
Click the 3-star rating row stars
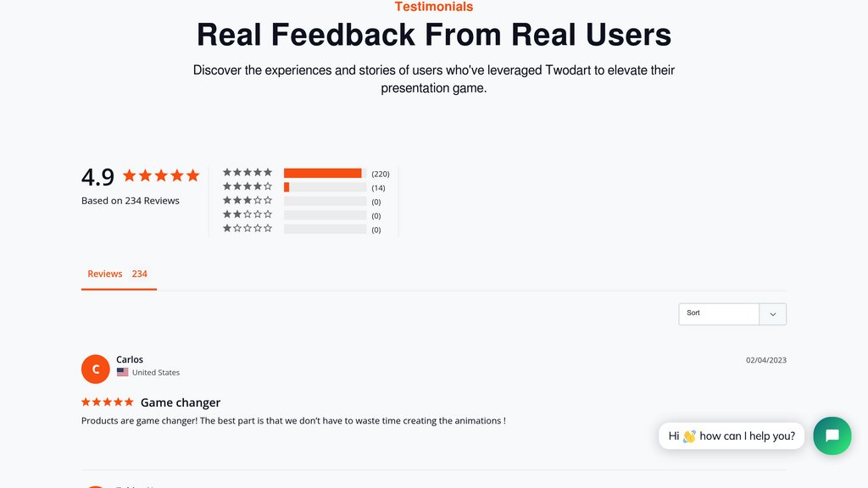click(248, 201)
